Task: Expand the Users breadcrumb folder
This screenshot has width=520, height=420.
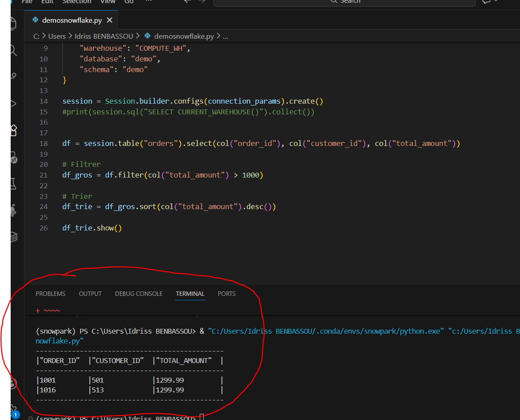Action: [x=56, y=36]
